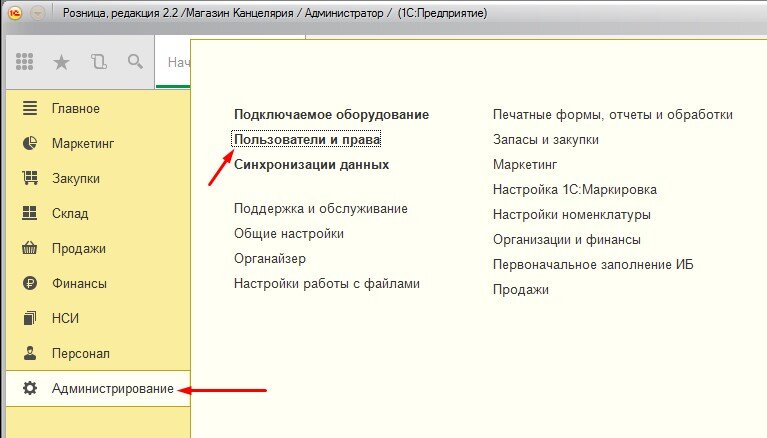The height and width of the screenshot is (438, 767).
Task: Select the Администрирование section
Action: coord(98,388)
